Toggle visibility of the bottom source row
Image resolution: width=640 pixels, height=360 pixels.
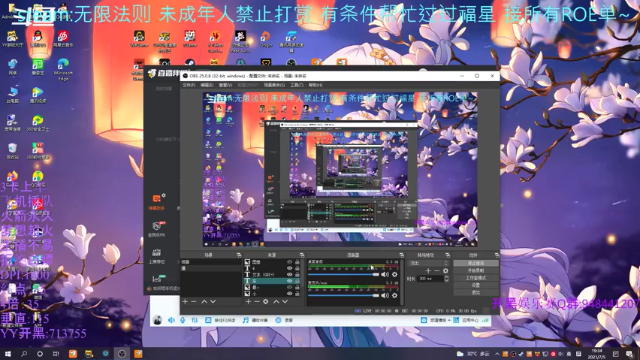[x=289, y=293]
